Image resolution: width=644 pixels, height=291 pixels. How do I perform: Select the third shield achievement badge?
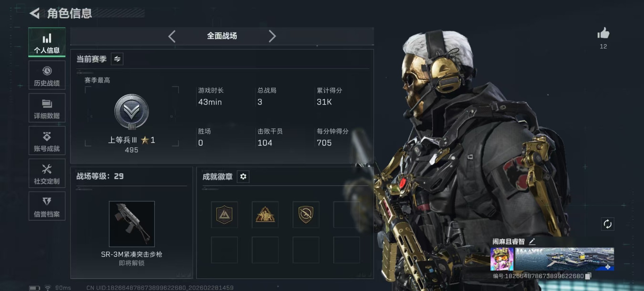306,215
